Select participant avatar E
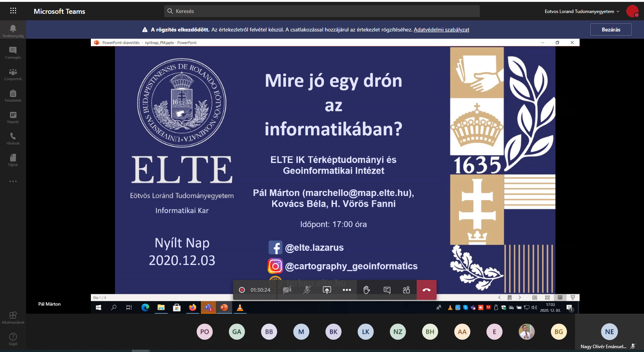This screenshot has width=644, height=352. pos(495,332)
